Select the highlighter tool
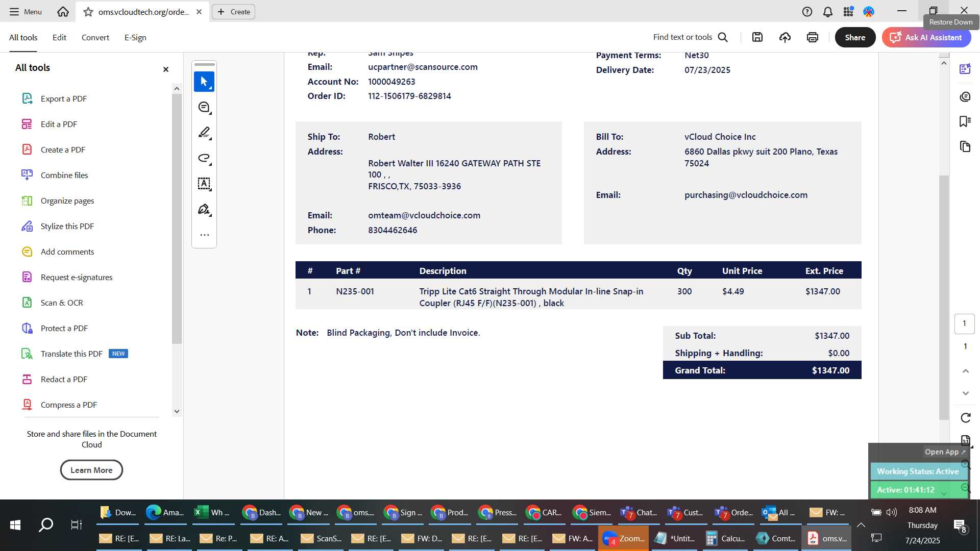 click(x=204, y=133)
